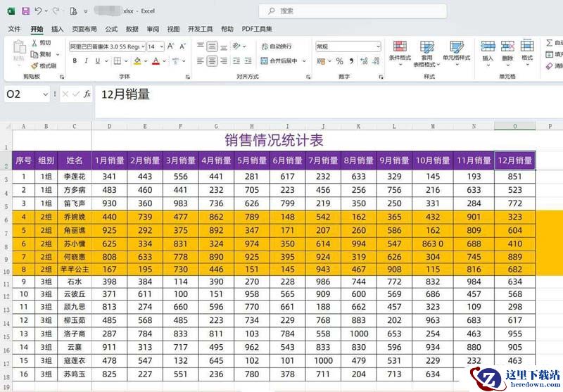Open the fill color dropdown arrow
Image resolution: width=563 pixels, height=392 pixels.
[x=146, y=61]
